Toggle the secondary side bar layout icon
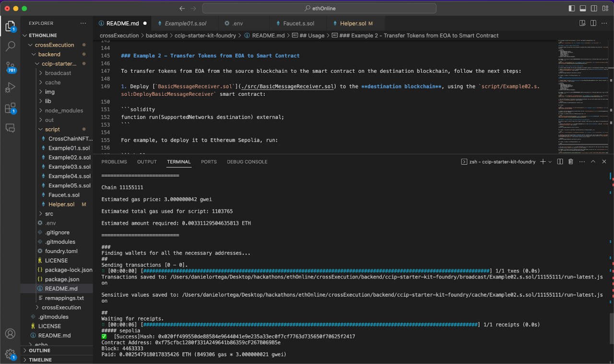The image size is (614, 364). [x=595, y=9]
